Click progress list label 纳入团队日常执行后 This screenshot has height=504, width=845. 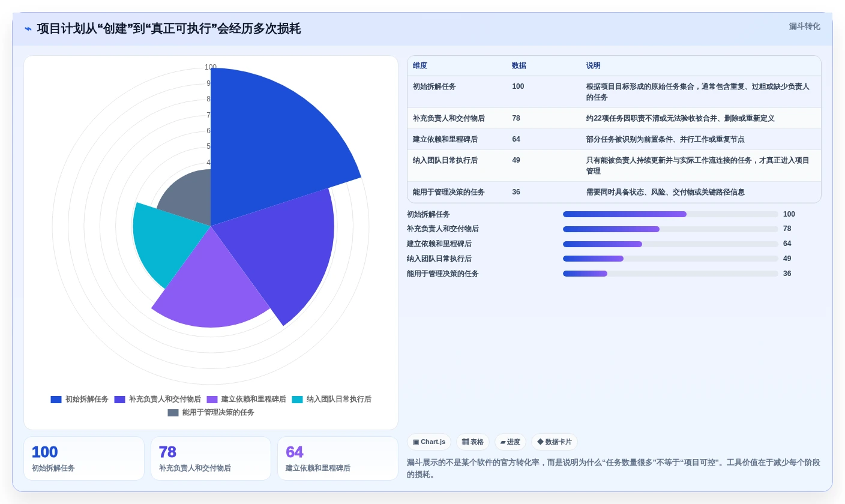pyautogui.click(x=439, y=259)
